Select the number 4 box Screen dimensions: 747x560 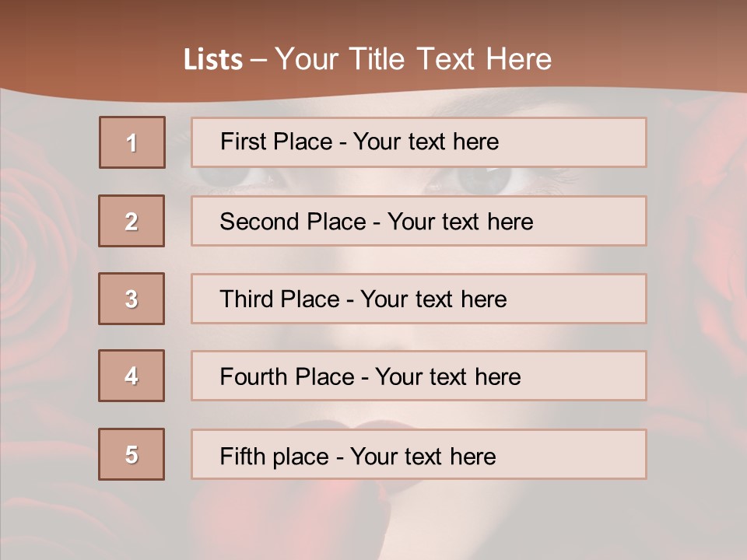(x=132, y=376)
